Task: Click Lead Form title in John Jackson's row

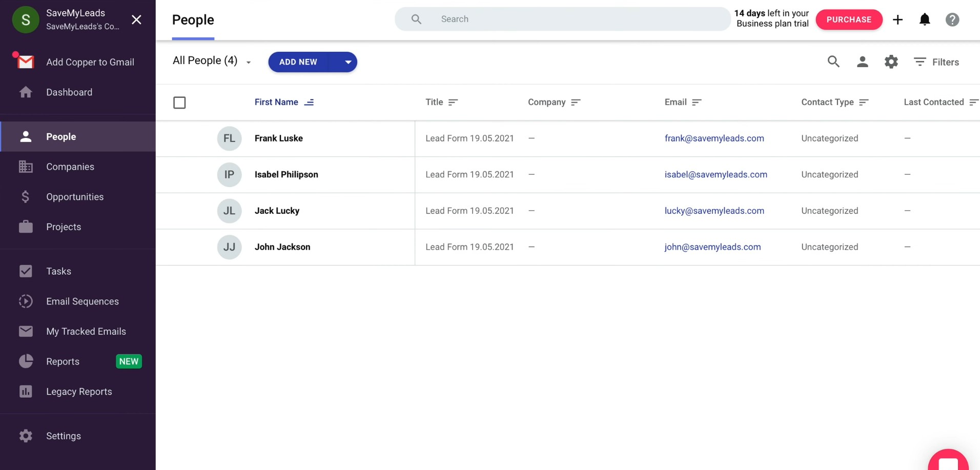Action: tap(469, 247)
